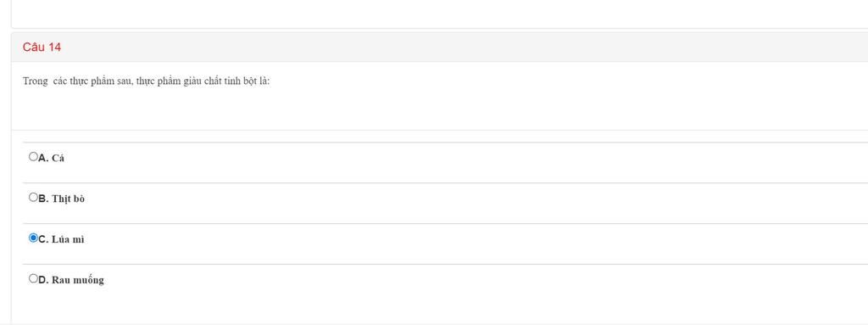Click the bold letter "D." label
This screenshot has height=325, width=868.
(x=44, y=279)
